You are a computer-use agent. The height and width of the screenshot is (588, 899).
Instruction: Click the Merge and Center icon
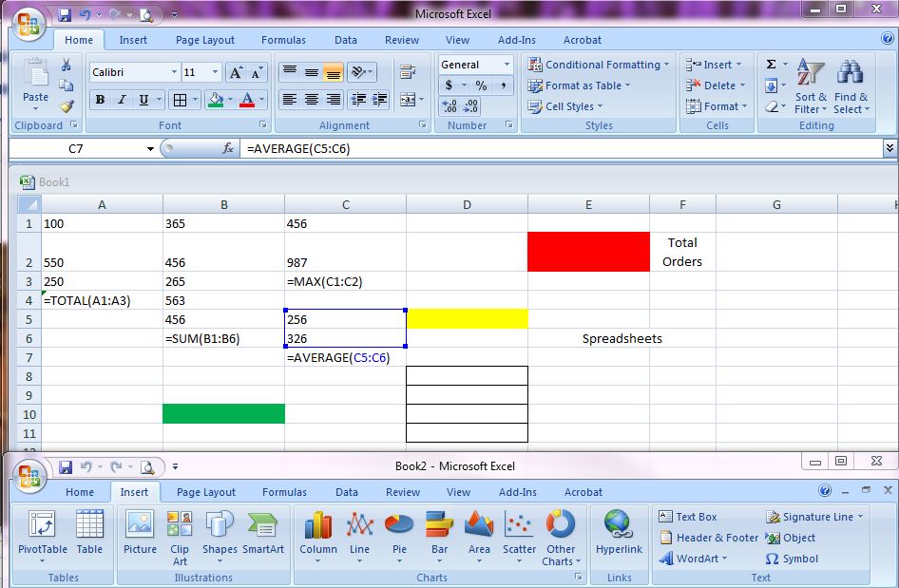408,100
